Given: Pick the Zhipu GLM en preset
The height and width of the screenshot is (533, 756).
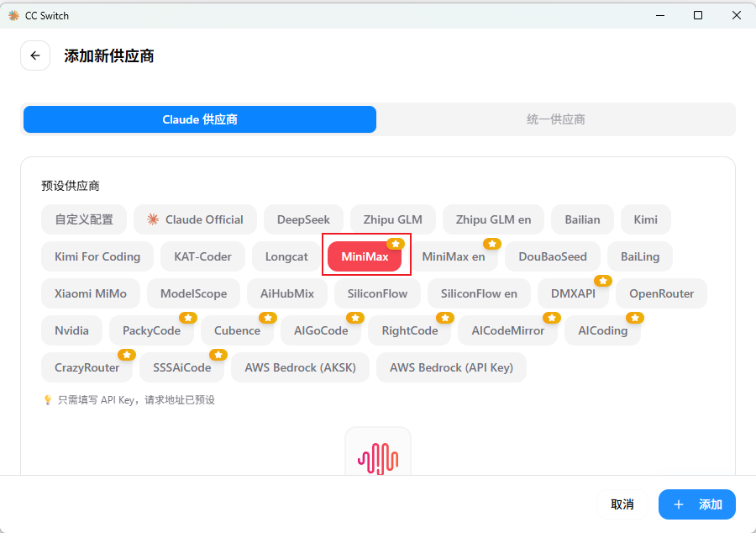Looking at the screenshot, I should [493, 219].
